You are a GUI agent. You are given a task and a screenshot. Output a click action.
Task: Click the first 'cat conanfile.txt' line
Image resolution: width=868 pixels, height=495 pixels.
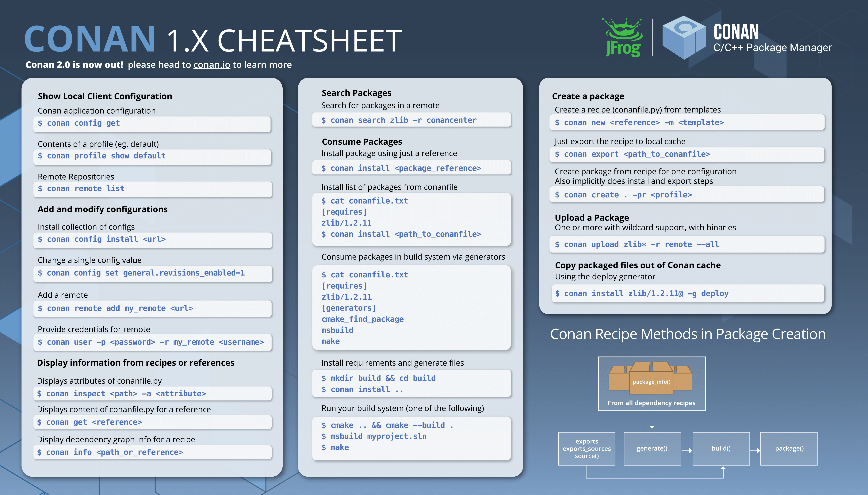(x=365, y=201)
